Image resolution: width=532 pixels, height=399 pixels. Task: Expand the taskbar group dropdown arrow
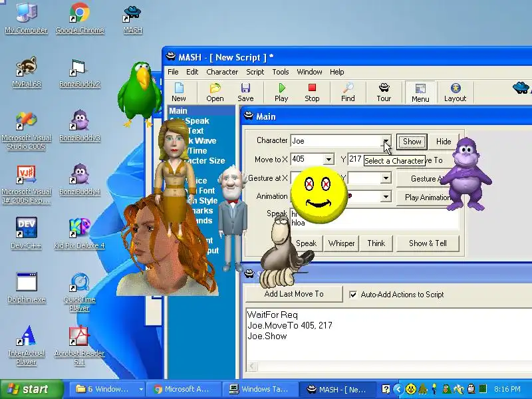coord(141,389)
